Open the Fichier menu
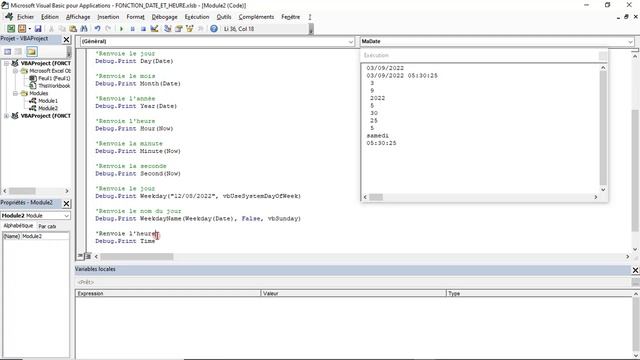This screenshot has height=360, width=640. coord(25,17)
